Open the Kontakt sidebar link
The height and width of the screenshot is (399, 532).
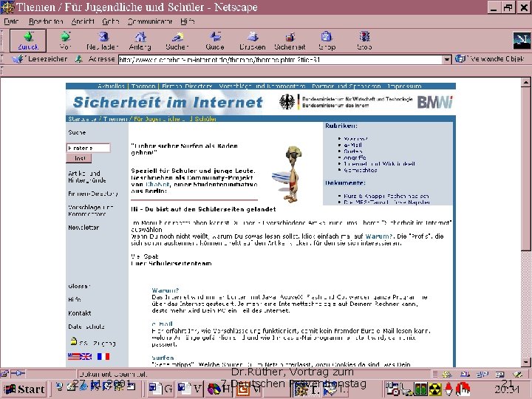click(x=79, y=313)
